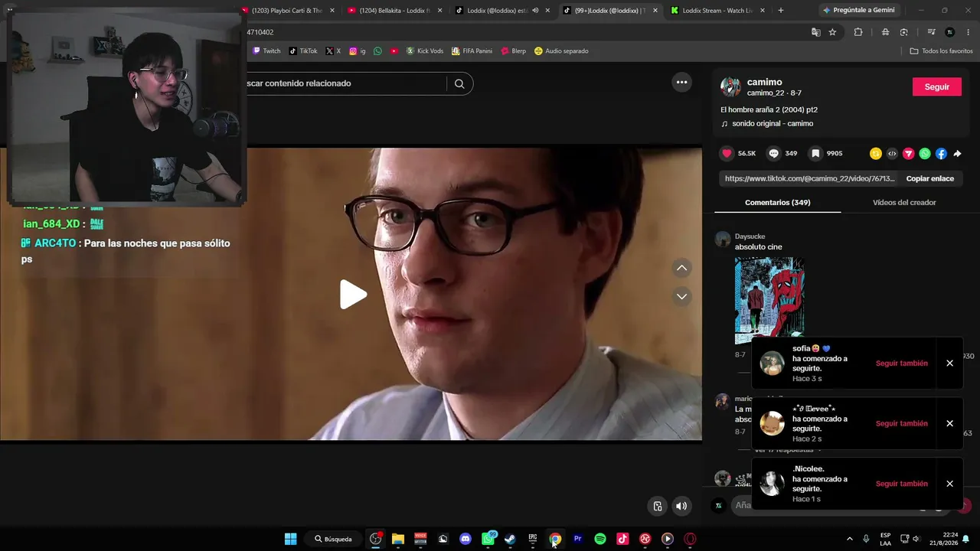
Task: Go to the next video with down chevron
Action: point(681,296)
